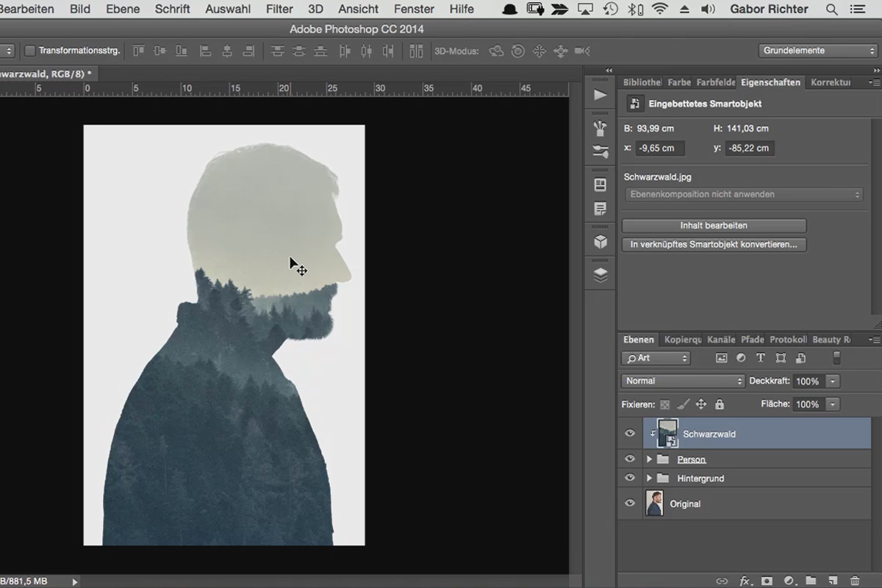Add a layer mask icon

pos(767,581)
